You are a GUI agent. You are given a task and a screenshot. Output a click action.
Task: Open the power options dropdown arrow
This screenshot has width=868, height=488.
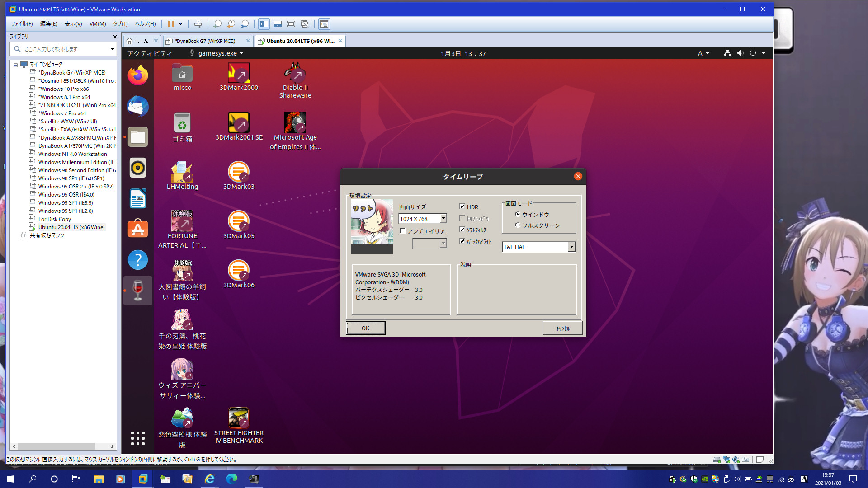(180, 24)
